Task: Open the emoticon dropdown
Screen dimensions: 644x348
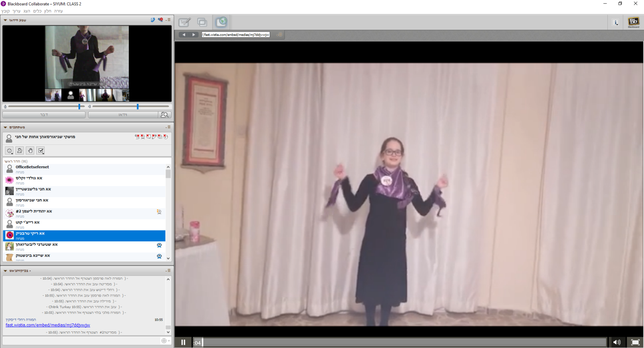Action: 9,150
